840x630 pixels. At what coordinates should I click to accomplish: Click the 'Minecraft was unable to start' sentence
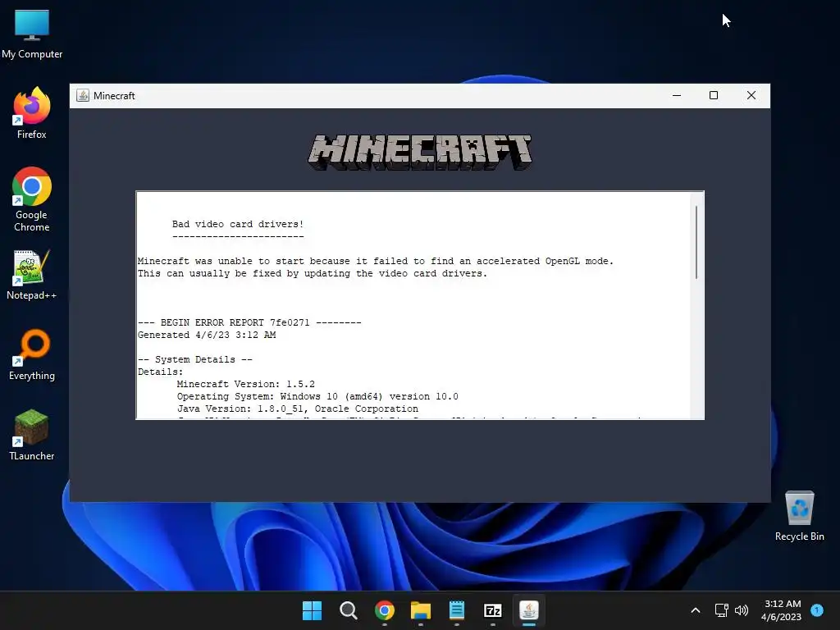376,261
